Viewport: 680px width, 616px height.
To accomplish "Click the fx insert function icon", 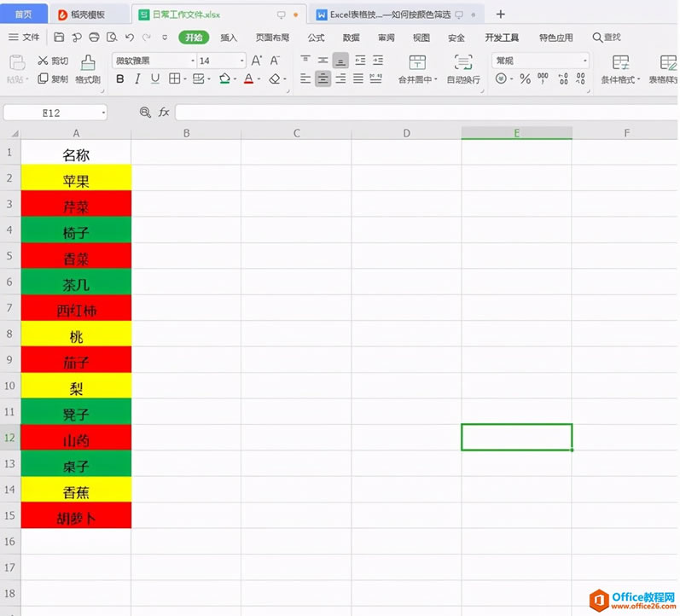I will point(164,113).
